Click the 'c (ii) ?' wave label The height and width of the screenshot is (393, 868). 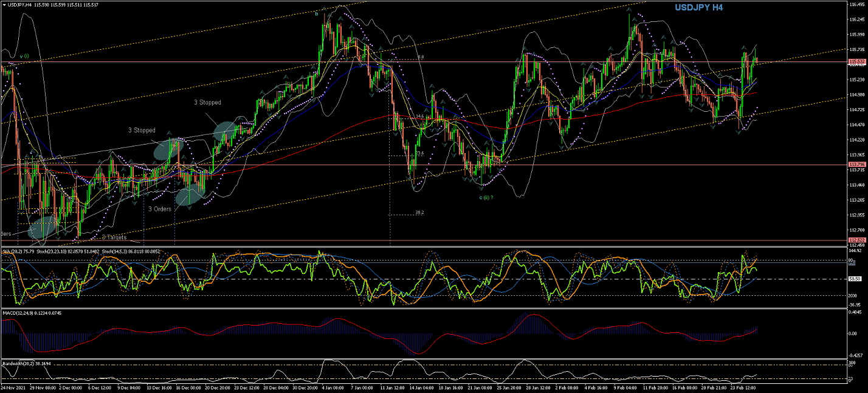(x=486, y=197)
